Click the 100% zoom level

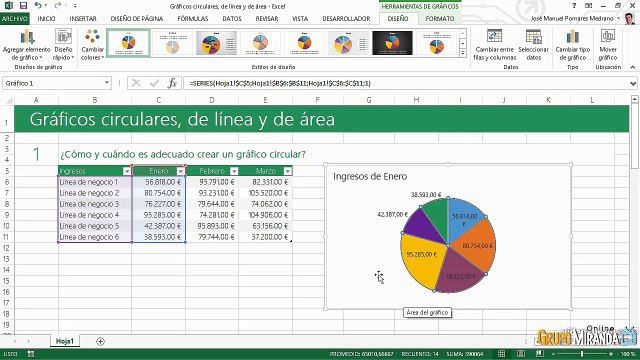click(628, 354)
